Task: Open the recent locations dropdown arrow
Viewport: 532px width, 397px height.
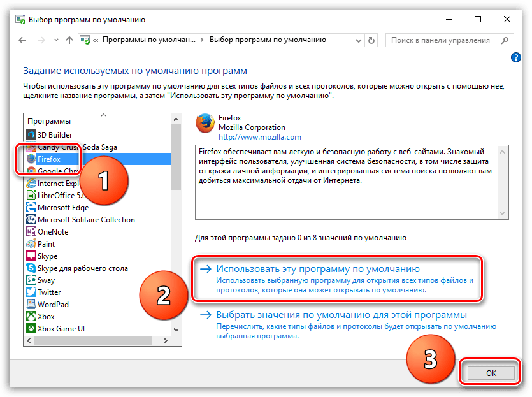Action: (56, 40)
